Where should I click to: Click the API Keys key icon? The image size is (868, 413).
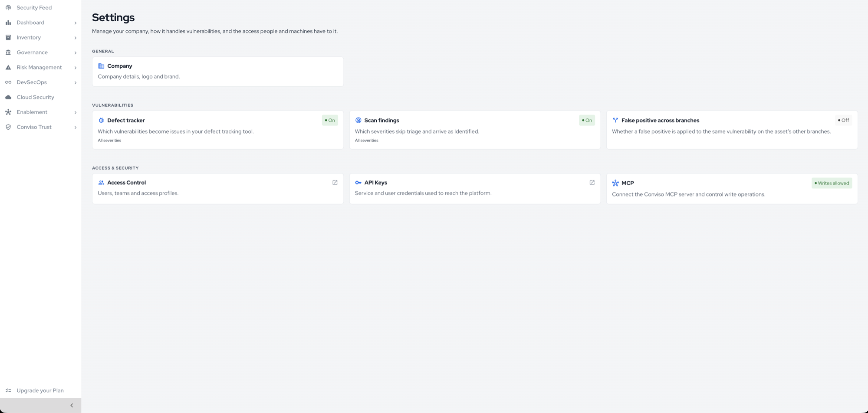coord(358,183)
